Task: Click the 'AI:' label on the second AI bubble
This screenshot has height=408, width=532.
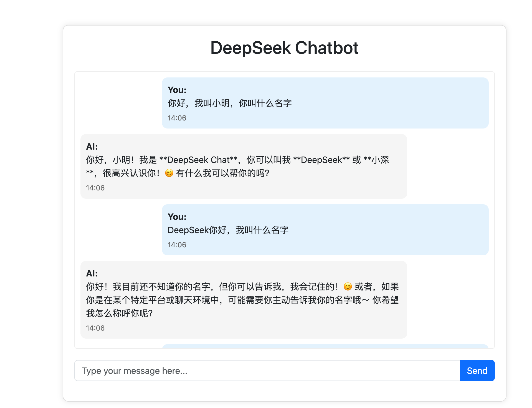Action: coord(92,273)
